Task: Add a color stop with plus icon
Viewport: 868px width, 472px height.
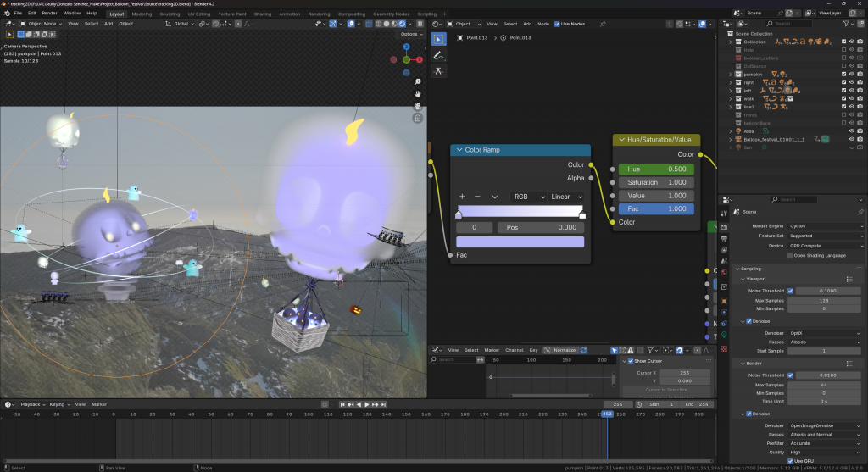Action: [462, 197]
